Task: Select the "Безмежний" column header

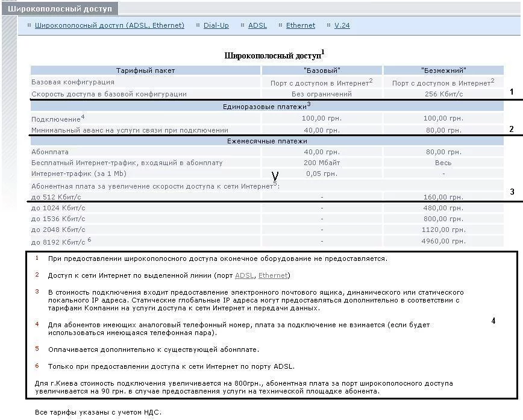Action: (x=443, y=71)
